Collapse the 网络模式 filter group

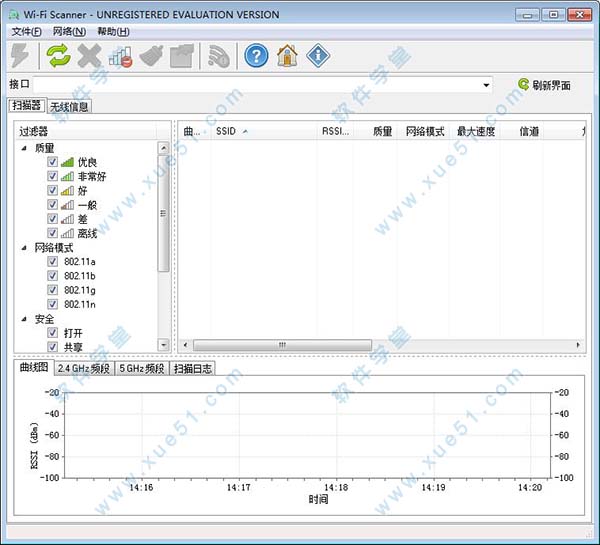pos(24,248)
